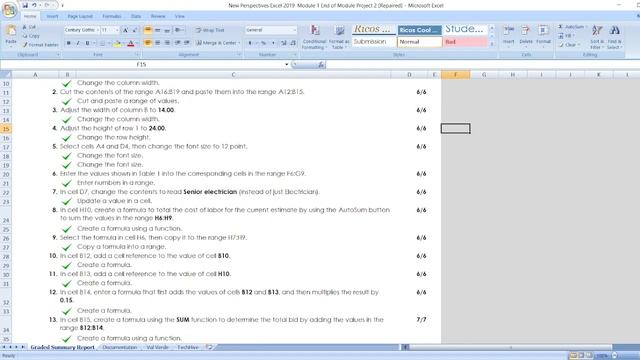The height and width of the screenshot is (360, 640).
Task: Expand cell styles gallery More arrow
Action: [492, 44]
